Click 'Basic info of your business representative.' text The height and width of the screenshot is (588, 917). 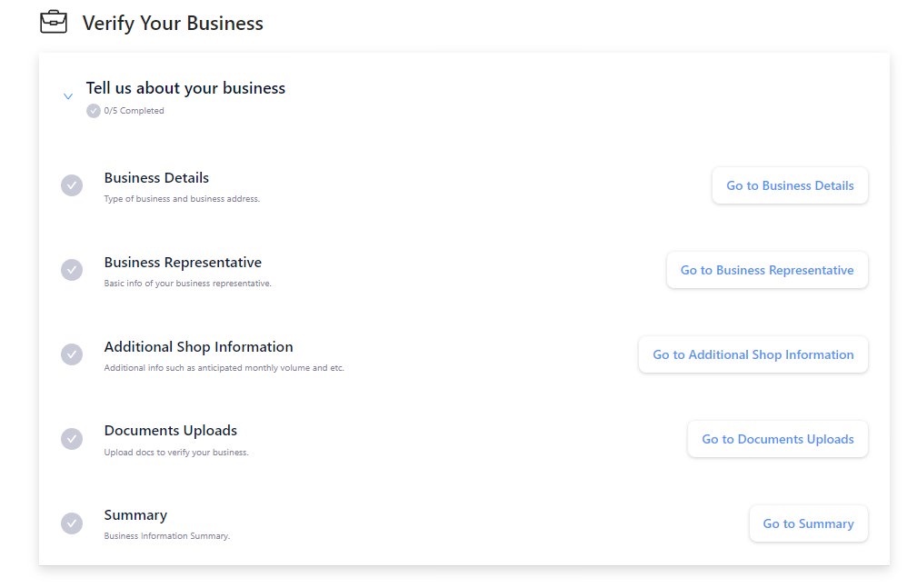pos(188,284)
